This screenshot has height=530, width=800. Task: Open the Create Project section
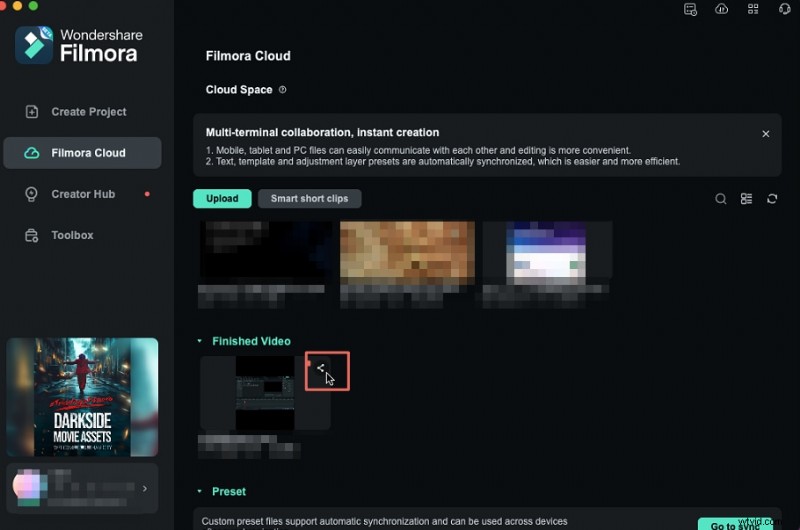click(82, 112)
